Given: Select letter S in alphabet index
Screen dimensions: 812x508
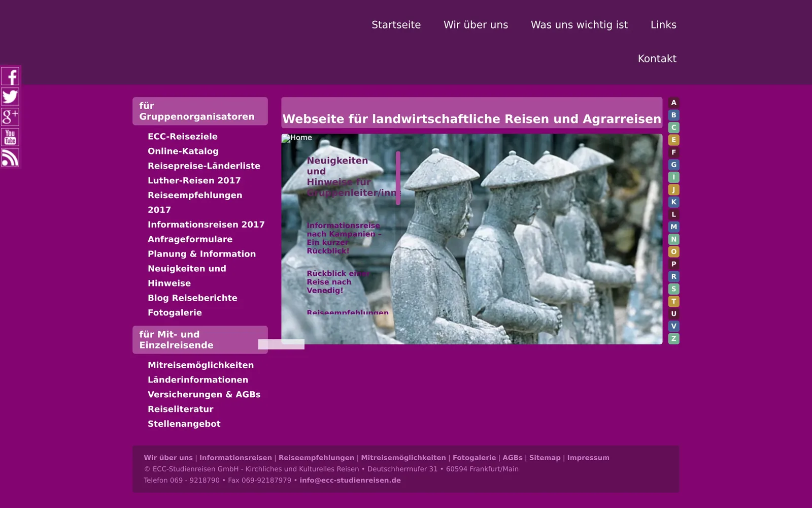Looking at the screenshot, I should 674,289.
